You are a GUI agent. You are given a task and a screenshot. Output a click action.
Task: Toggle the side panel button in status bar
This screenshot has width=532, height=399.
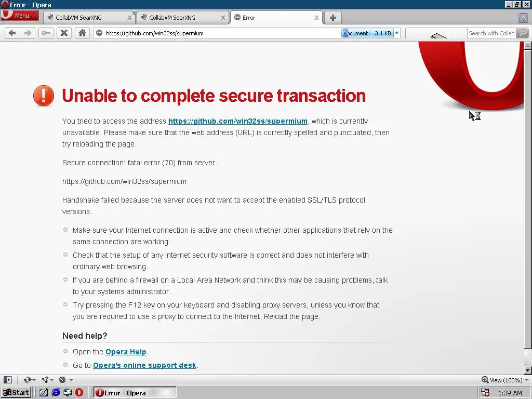(x=7, y=380)
